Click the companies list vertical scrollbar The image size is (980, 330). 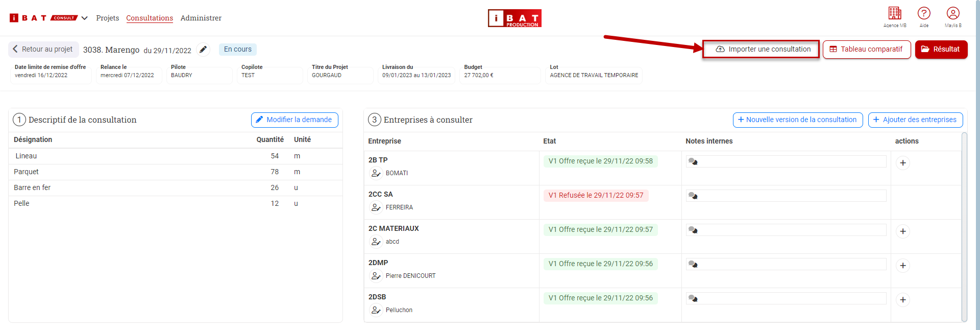[964, 227]
